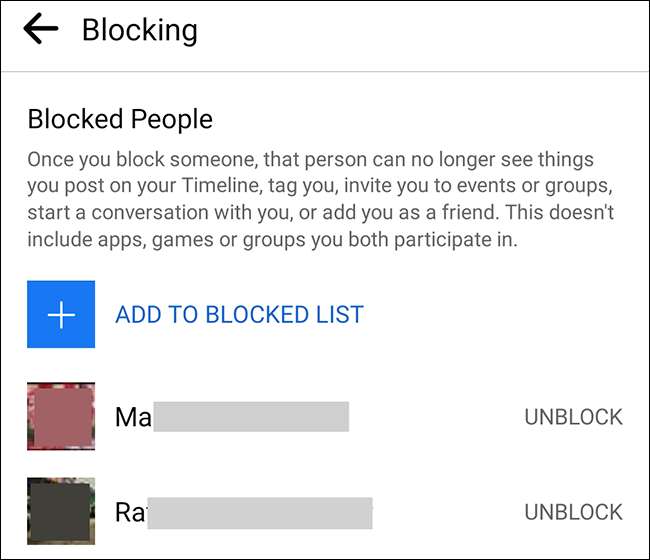Screen dimensions: 650x560
Task: Unblock the person starting with "Ma"
Action: pos(573,417)
